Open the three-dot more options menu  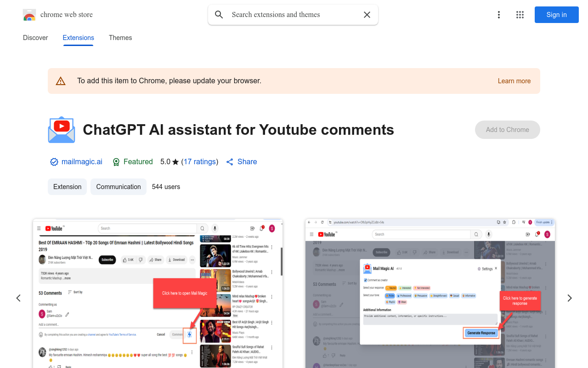click(x=499, y=15)
